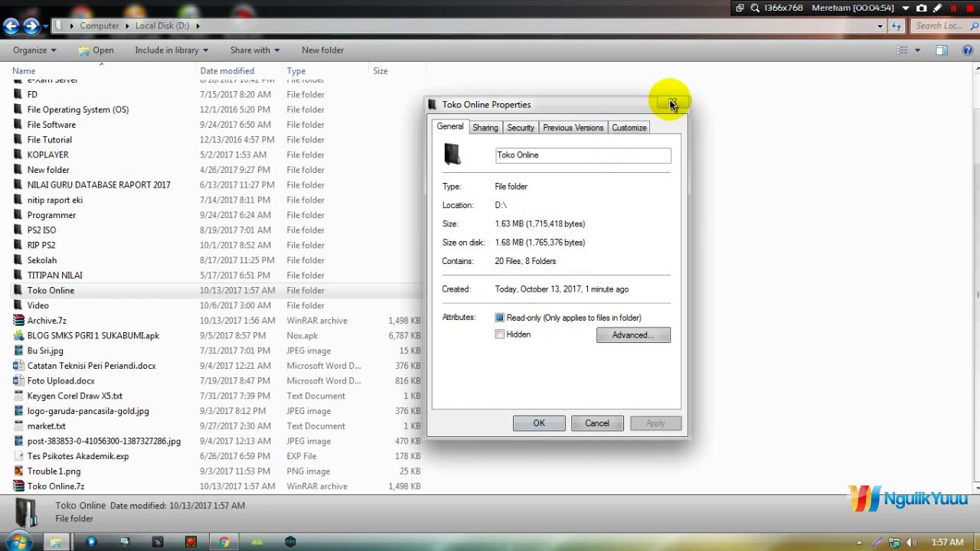Select BLOG SMKS PGRI 1 SUKABUMI.apk
980x551 pixels.
pyautogui.click(x=93, y=335)
